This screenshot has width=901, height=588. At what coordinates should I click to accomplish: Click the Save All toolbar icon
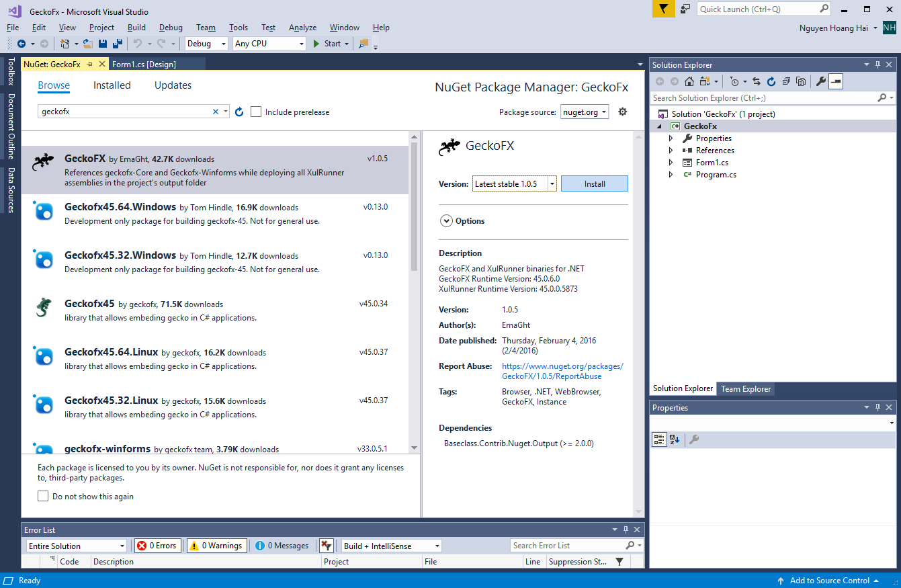pyautogui.click(x=118, y=44)
